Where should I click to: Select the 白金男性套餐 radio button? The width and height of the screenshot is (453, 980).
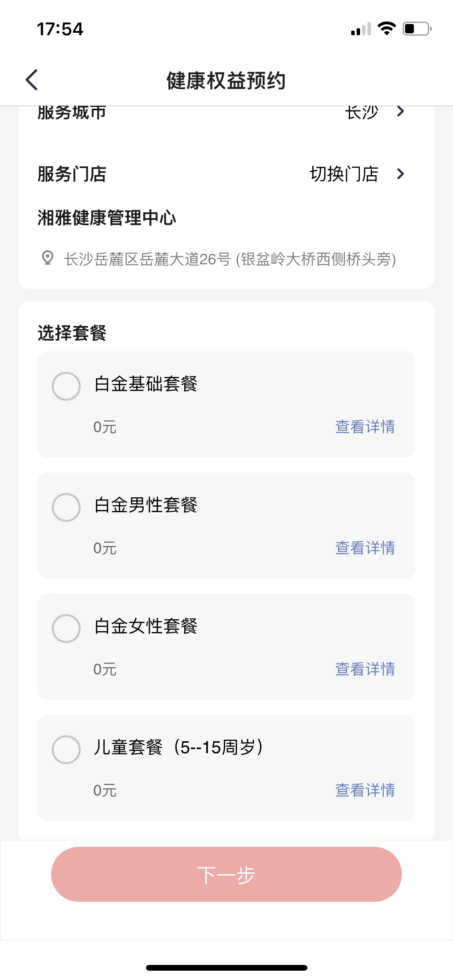pos(66,507)
